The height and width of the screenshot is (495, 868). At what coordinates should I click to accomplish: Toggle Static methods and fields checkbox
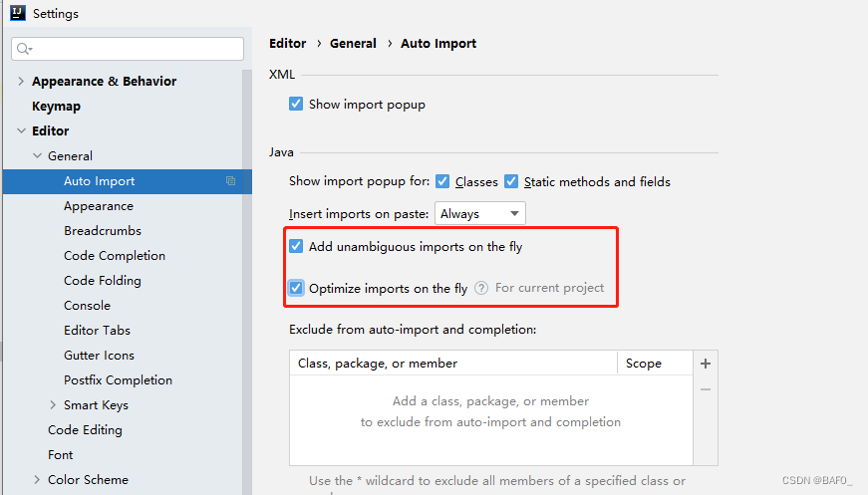[x=511, y=181]
